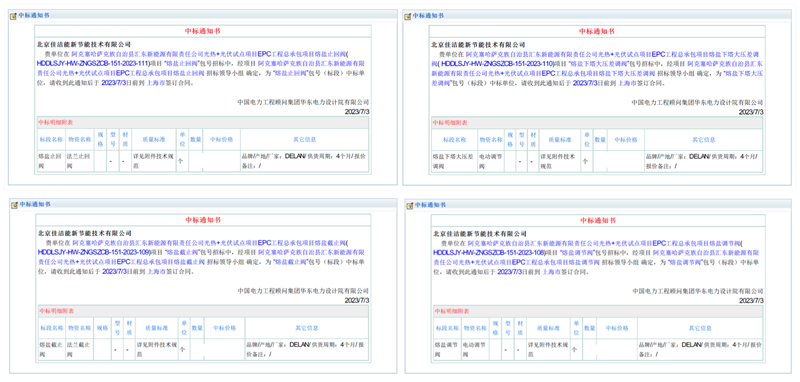The height and width of the screenshot is (382, 800).
Task: Click 中标价格 column header in the 熔盐止回阀 table
Action: [x=221, y=140]
